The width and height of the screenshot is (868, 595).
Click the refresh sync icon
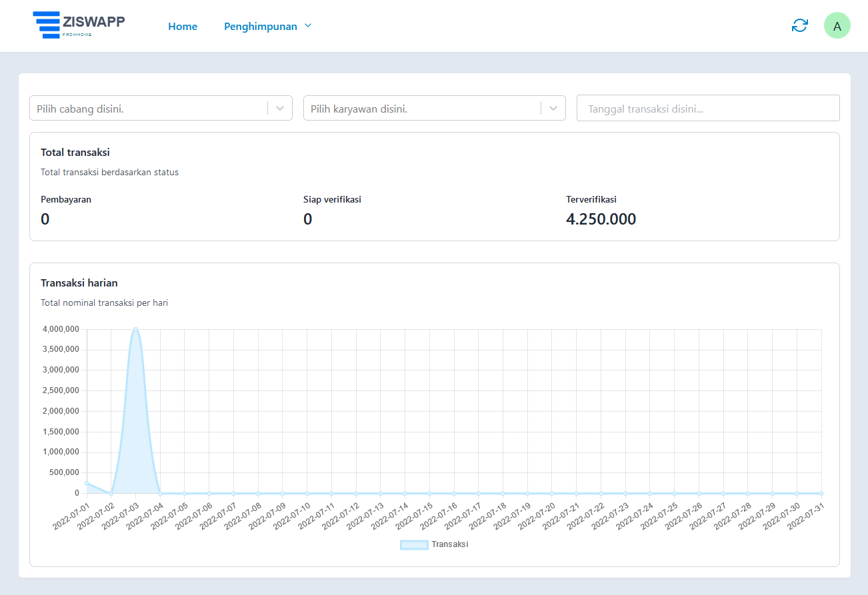(x=799, y=25)
